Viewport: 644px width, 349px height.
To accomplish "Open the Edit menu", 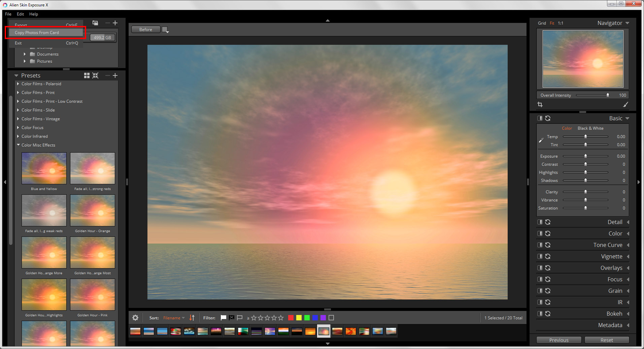I will pyautogui.click(x=21, y=14).
